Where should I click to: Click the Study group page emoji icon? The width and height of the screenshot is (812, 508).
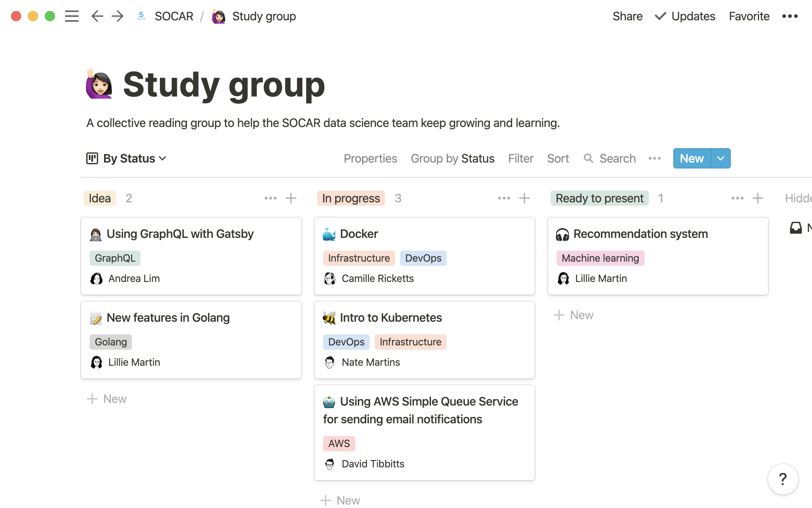(x=99, y=84)
